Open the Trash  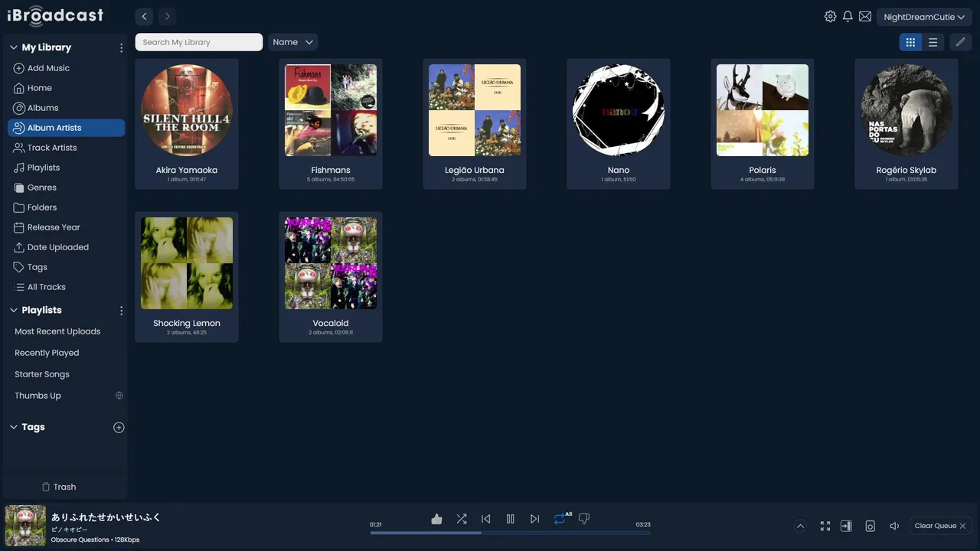(59, 487)
